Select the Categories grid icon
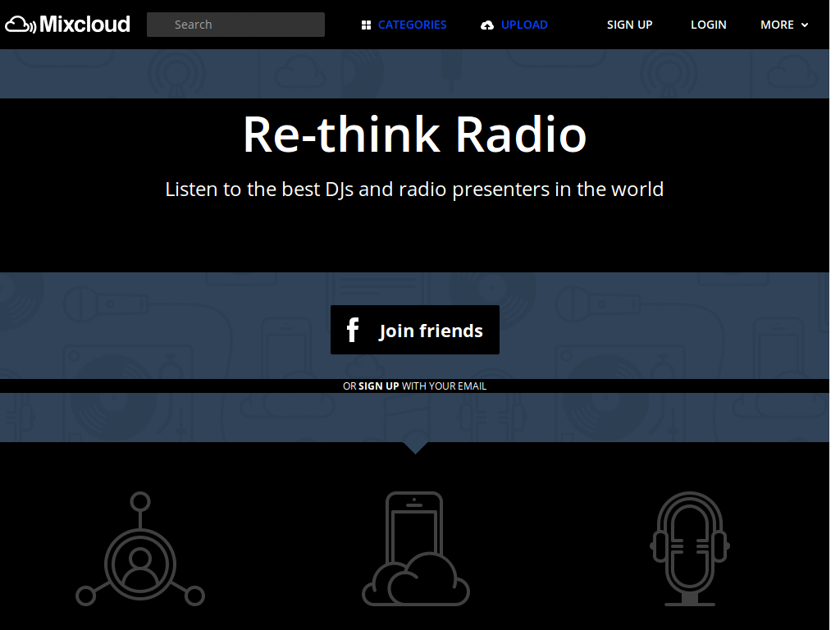The width and height of the screenshot is (840, 630). (365, 25)
